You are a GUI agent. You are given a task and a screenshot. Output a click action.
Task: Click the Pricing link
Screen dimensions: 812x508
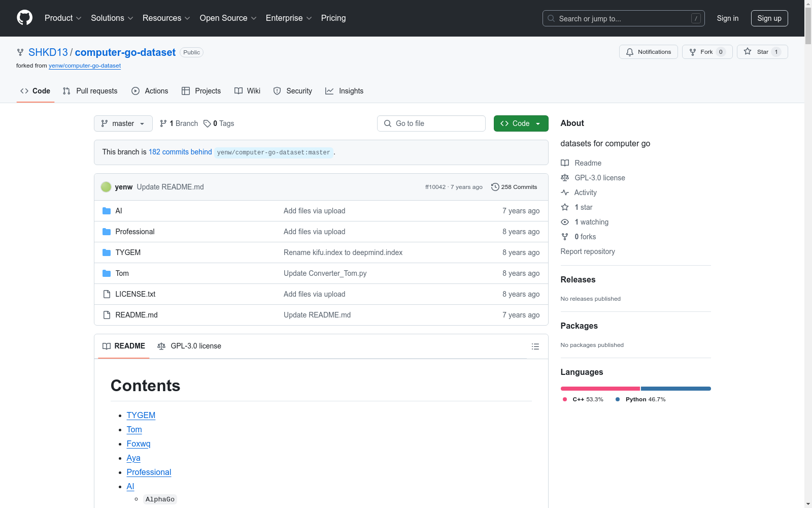333,18
